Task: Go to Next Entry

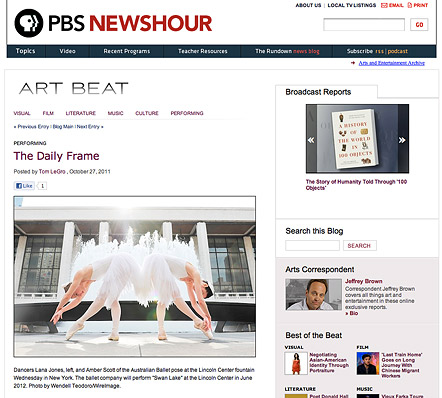Action: pos(90,127)
